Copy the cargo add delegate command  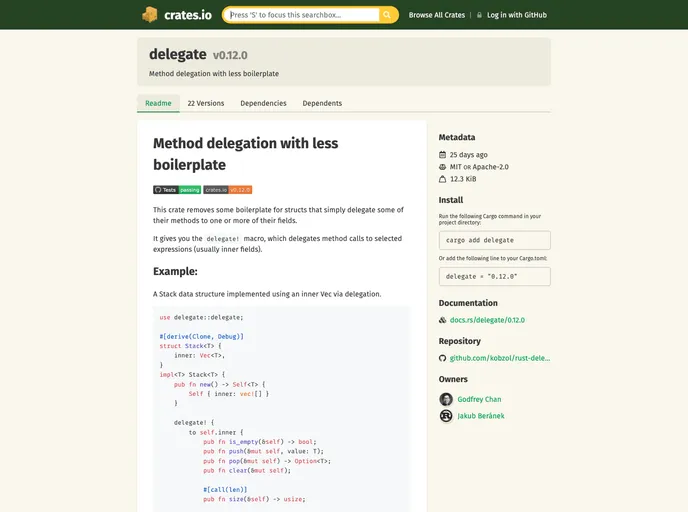[x=494, y=240]
